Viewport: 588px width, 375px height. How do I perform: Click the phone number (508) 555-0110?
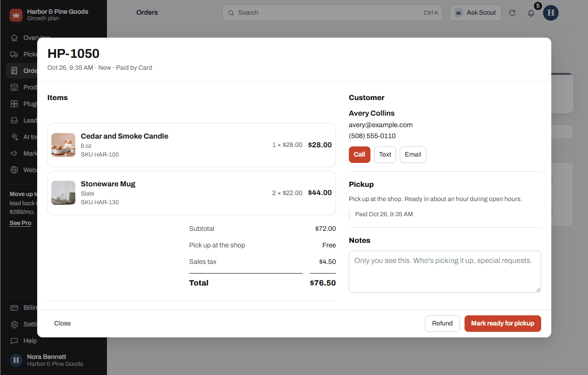(x=372, y=136)
